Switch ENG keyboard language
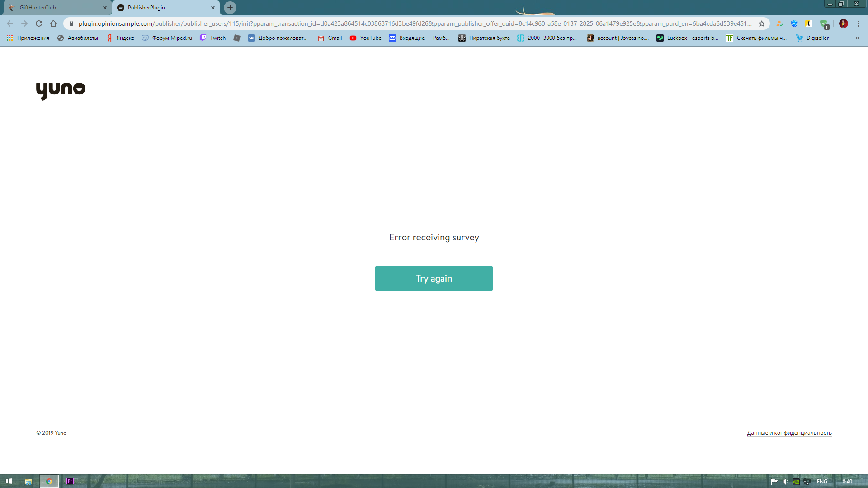Viewport: 868px width, 488px height. click(x=822, y=482)
